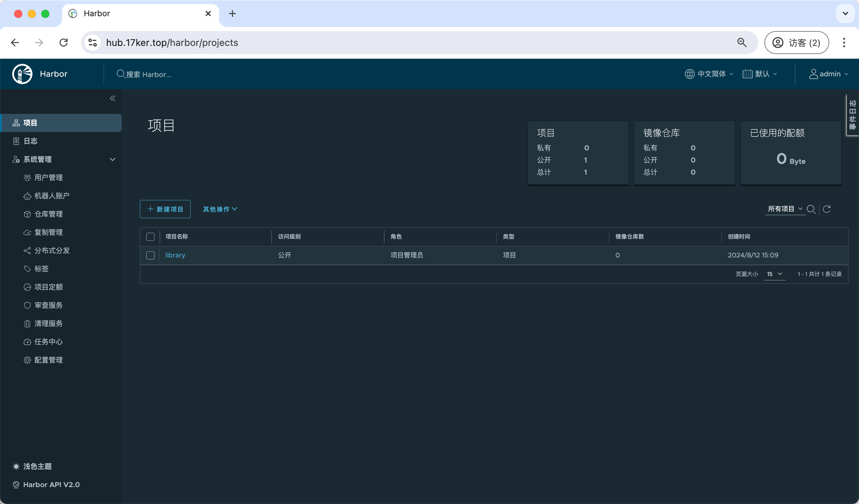Collapse the sidebar with double-chevron icon
Image resolution: width=859 pixels, height=504 pixels.
(x=113, y=99)
